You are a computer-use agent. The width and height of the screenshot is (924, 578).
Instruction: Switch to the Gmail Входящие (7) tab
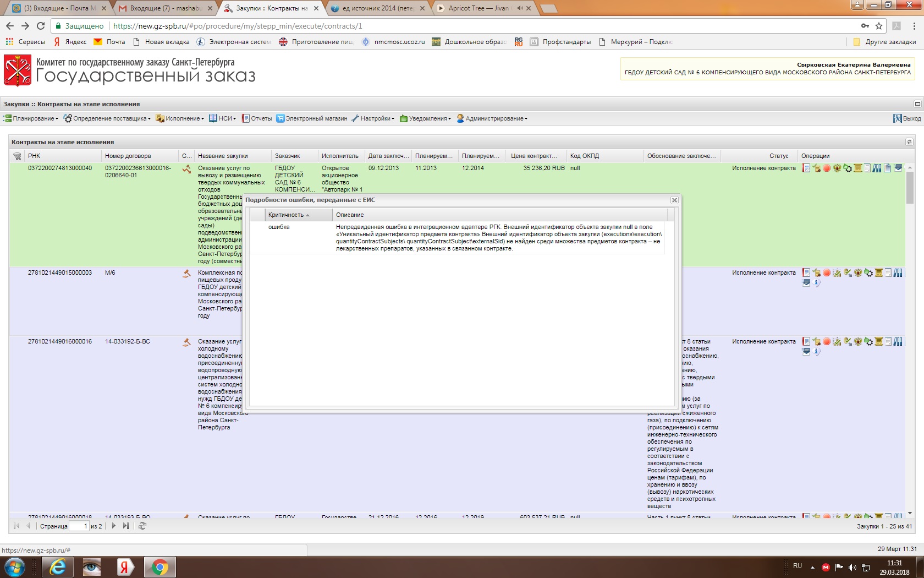(165, 8)
